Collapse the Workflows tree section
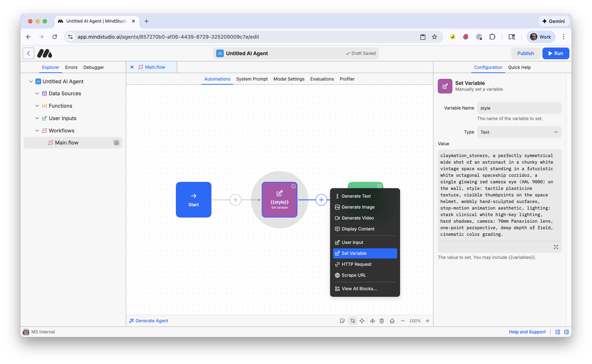The height and width of the screenshot is (364, 592). [x=37, y=130]
